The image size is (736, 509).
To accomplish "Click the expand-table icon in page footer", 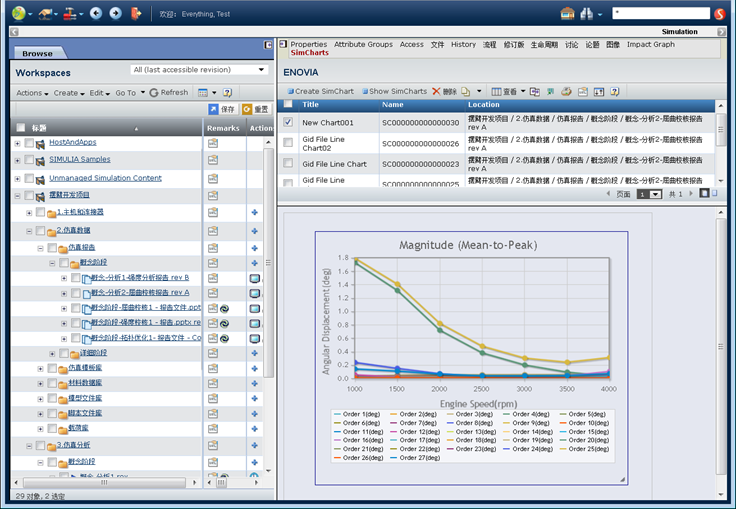I will (704, 193).
